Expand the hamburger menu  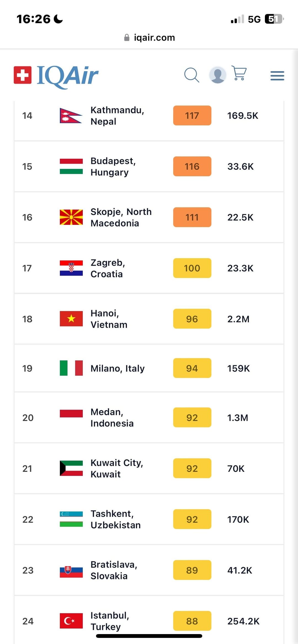point(277,76)
